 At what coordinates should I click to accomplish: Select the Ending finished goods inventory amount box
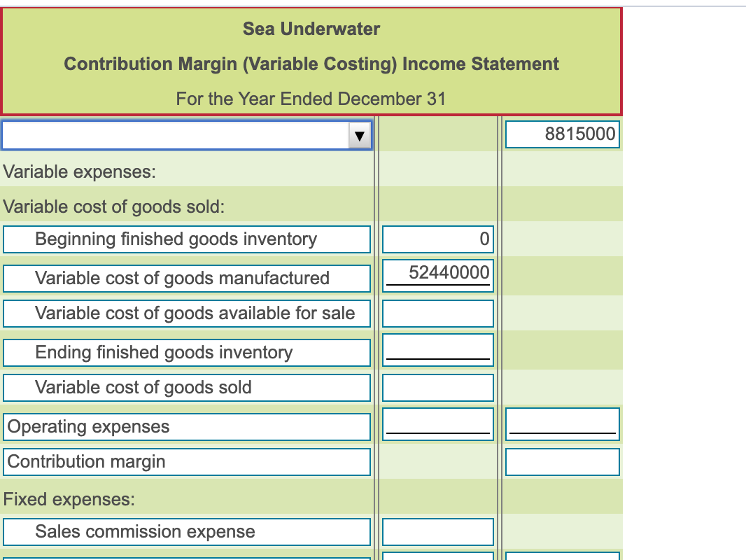[437, 348]
